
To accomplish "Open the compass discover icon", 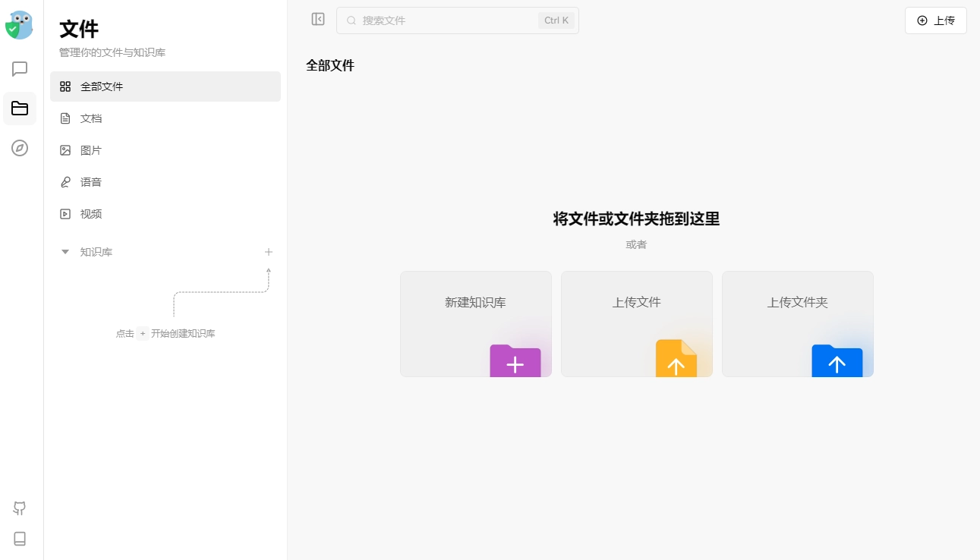I will click(x=20, y=148).
